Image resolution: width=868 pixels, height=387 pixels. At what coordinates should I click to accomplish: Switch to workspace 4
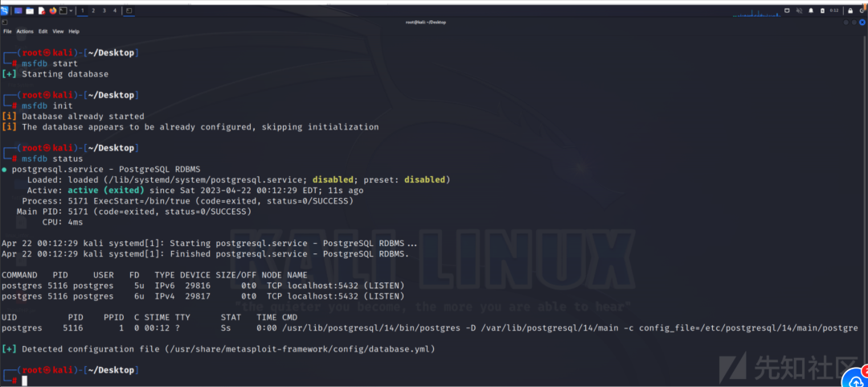click(115, 10)
